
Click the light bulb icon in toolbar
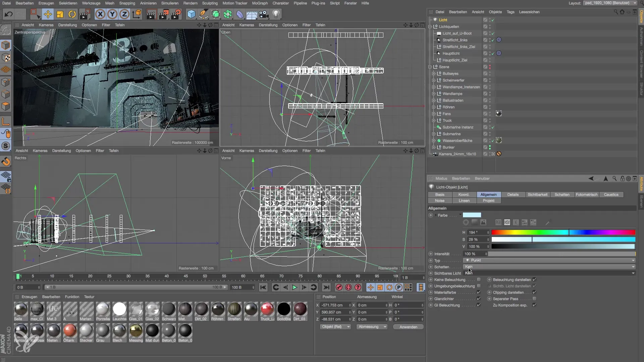276,14
